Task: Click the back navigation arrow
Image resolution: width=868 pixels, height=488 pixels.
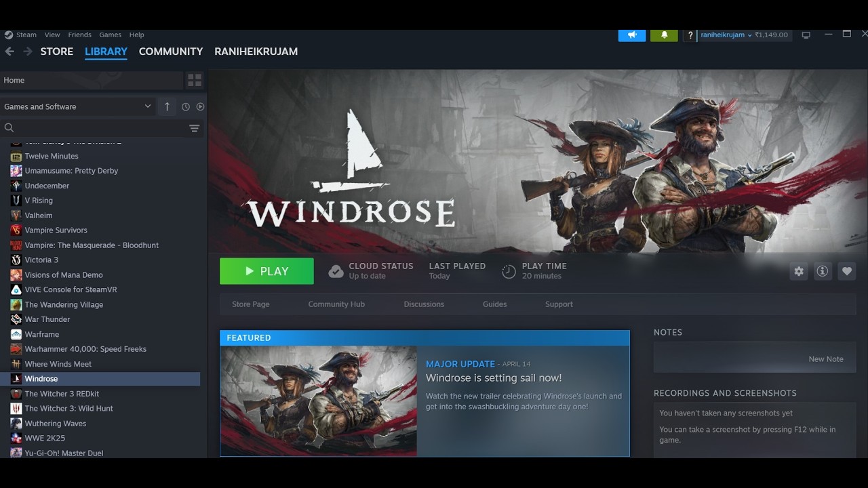Action: point(9,52)
